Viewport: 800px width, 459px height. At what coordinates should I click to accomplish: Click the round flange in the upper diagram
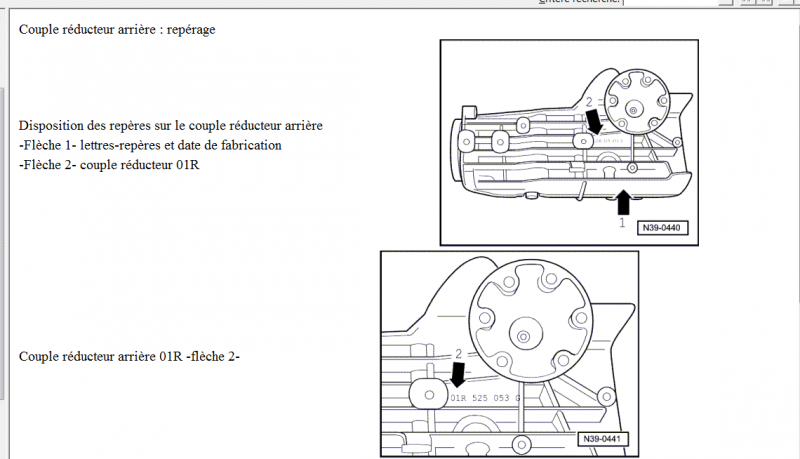pyautogui.click(x=636, y=106)
